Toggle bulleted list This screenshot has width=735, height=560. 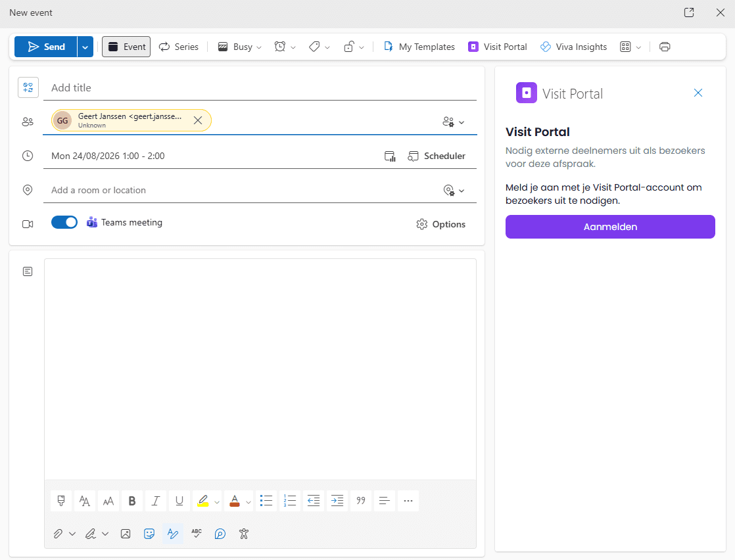266,501
